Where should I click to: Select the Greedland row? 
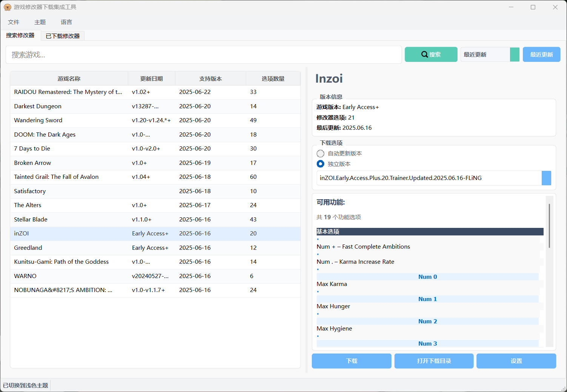click(x=156, y=248)
